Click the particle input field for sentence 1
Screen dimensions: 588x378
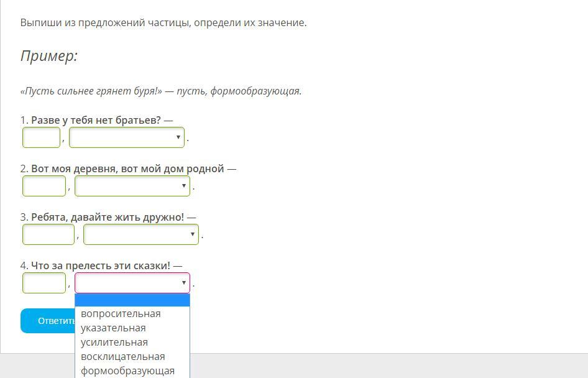[42, 137]
